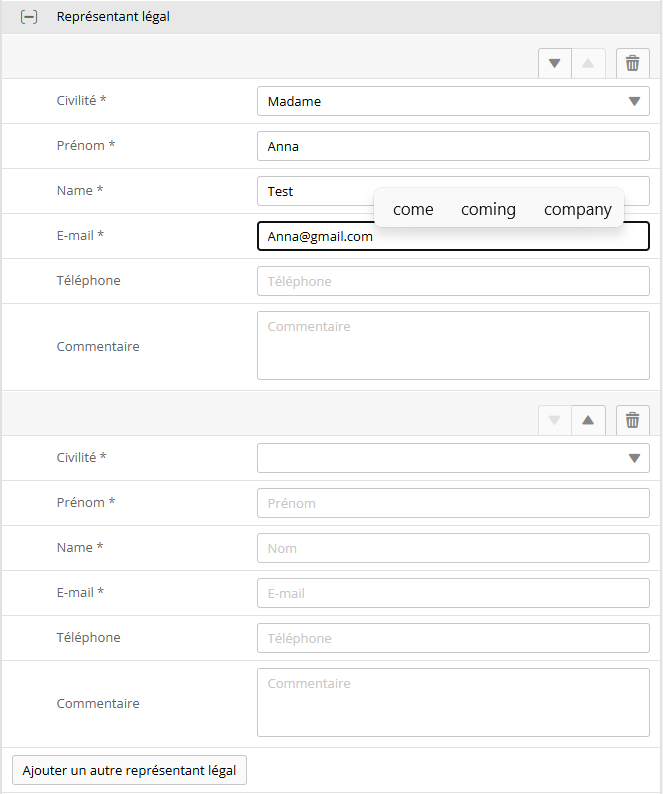Focus empty E-mail field of second representative
Viewport: 663px width, 794px height.
pyautogui.click(x=453, y=593)
